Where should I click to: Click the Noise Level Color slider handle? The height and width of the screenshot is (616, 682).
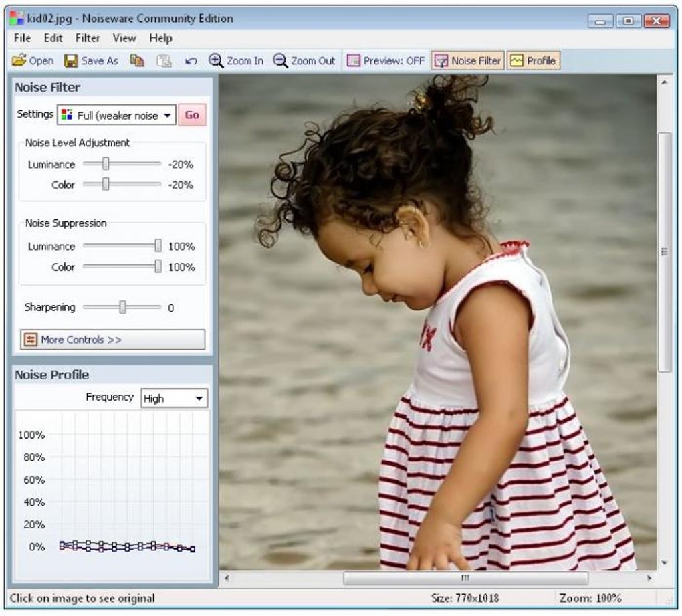(x=106, y=184)
